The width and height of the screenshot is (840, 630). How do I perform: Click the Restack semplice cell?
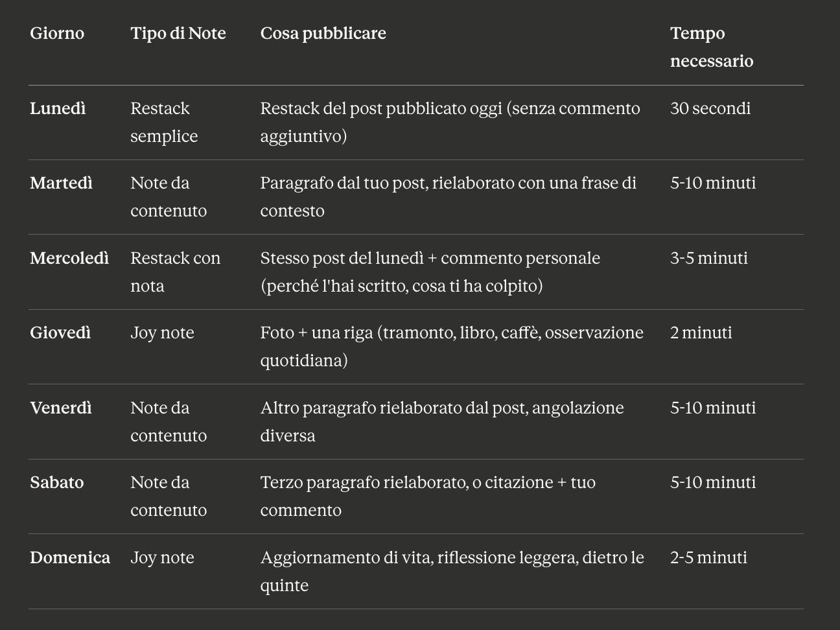pos(164,122)
